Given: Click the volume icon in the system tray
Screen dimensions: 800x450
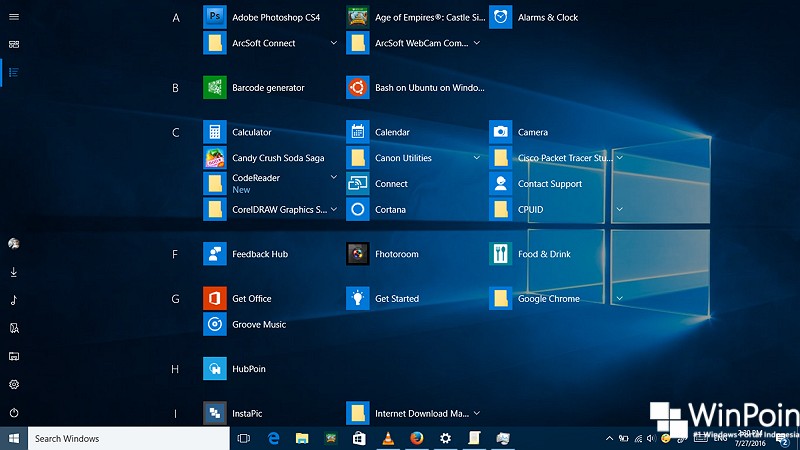Looking at the screenshot, I should coord(652,438).
